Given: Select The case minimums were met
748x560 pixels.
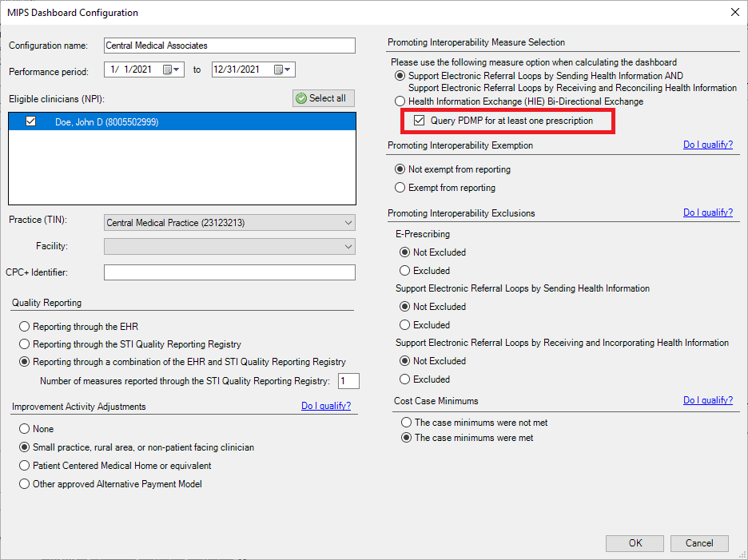Looking at the screenshot, I should click(406, 438).
